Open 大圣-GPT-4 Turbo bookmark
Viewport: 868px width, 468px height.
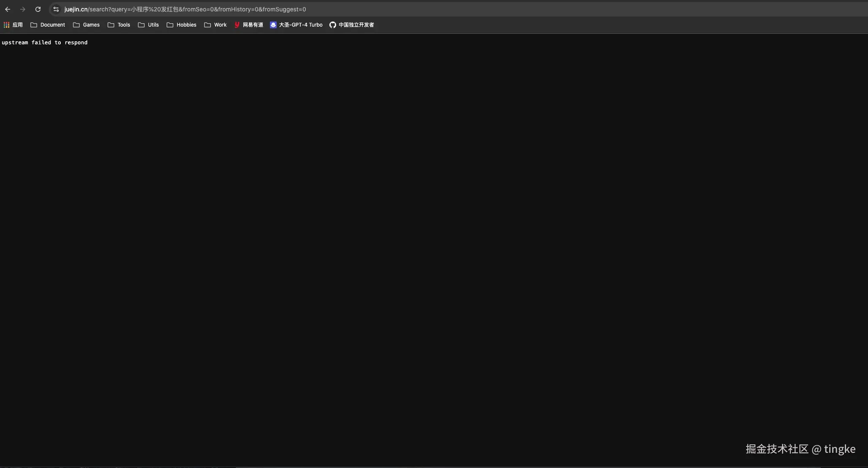(x=296, y=25)
